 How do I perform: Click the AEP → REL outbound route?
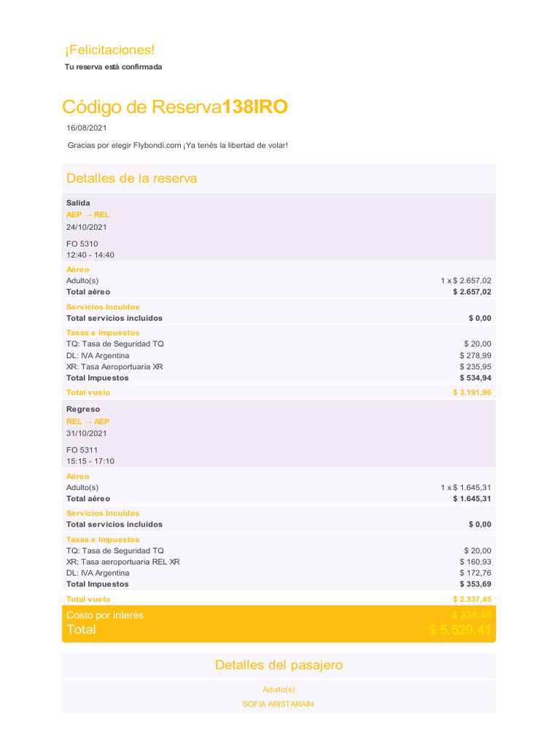tap(87, 214)
